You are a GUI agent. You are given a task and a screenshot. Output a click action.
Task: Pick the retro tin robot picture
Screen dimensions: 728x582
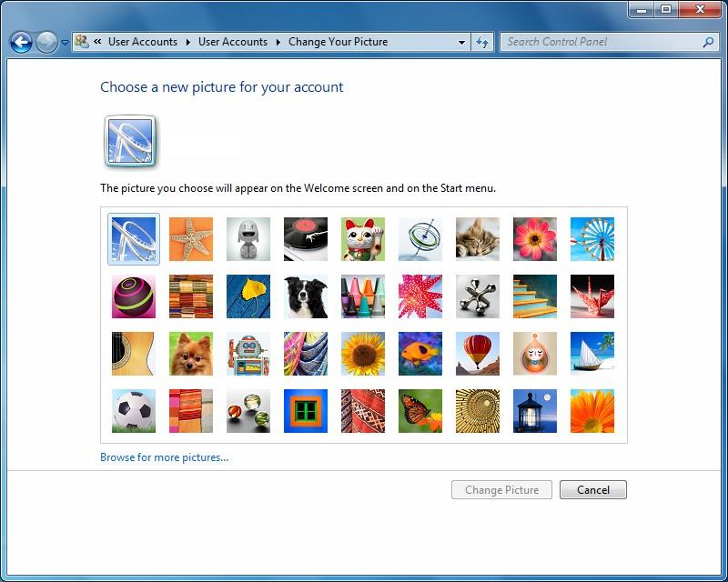click(x=248, y=354)
